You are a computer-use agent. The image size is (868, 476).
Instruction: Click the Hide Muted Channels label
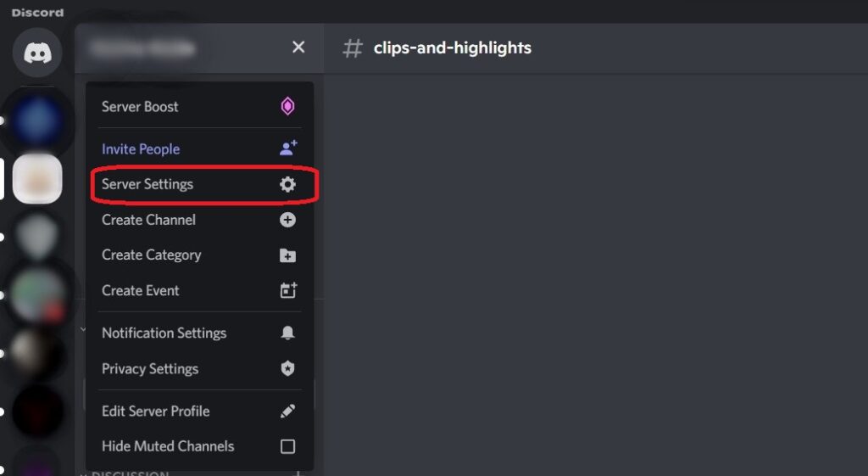click(168, 446)
